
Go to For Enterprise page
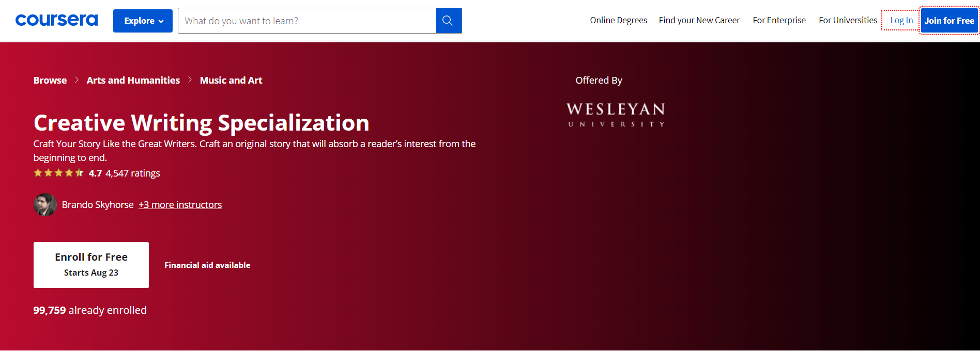click(779, 20)
